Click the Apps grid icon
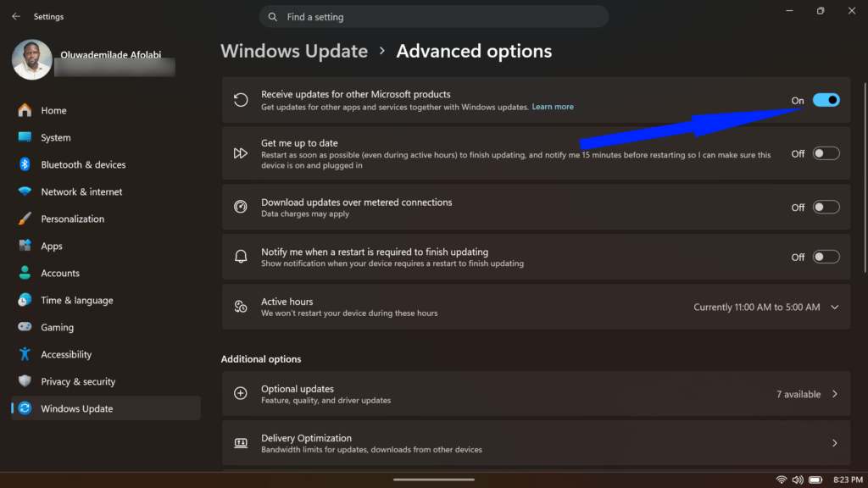This screenshot has height=488, width=868. 25,246
